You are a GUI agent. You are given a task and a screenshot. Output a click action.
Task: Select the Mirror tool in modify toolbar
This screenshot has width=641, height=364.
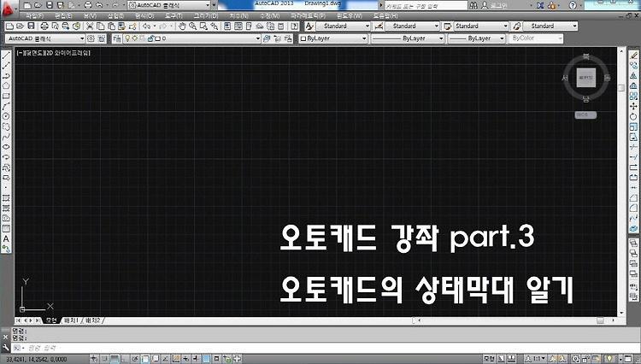633,75
